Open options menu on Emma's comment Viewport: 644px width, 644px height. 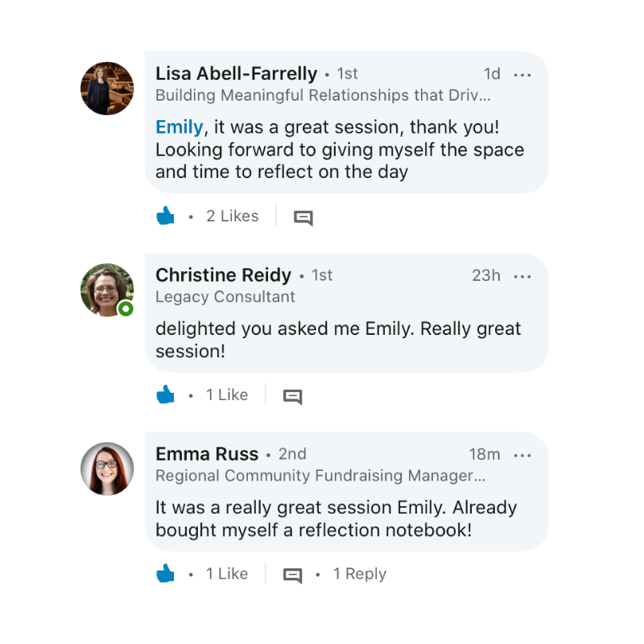522,455
